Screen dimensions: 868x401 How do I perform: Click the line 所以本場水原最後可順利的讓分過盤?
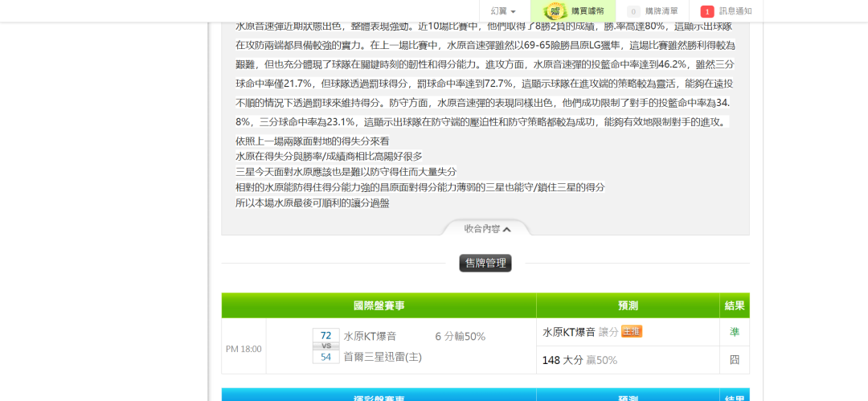[312, 203]
